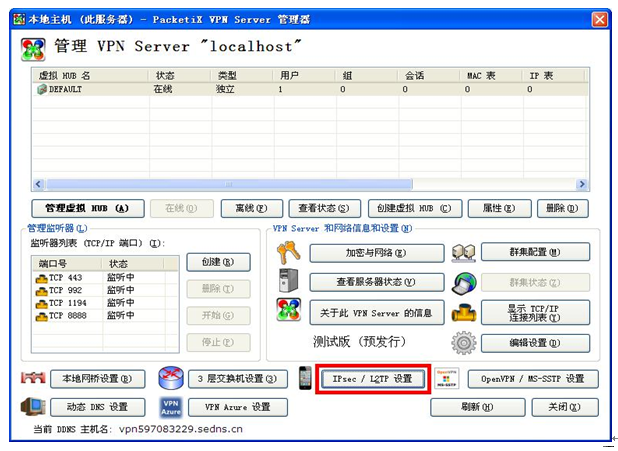Select the TCP 1194 listener row
The image size is (618, 451).
pos(105,303)
